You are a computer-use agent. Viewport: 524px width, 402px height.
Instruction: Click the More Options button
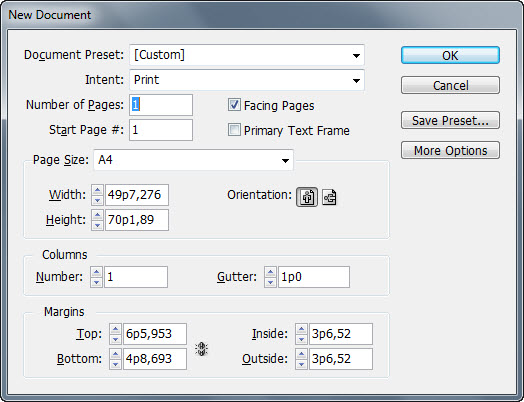(x=450, y=150)
